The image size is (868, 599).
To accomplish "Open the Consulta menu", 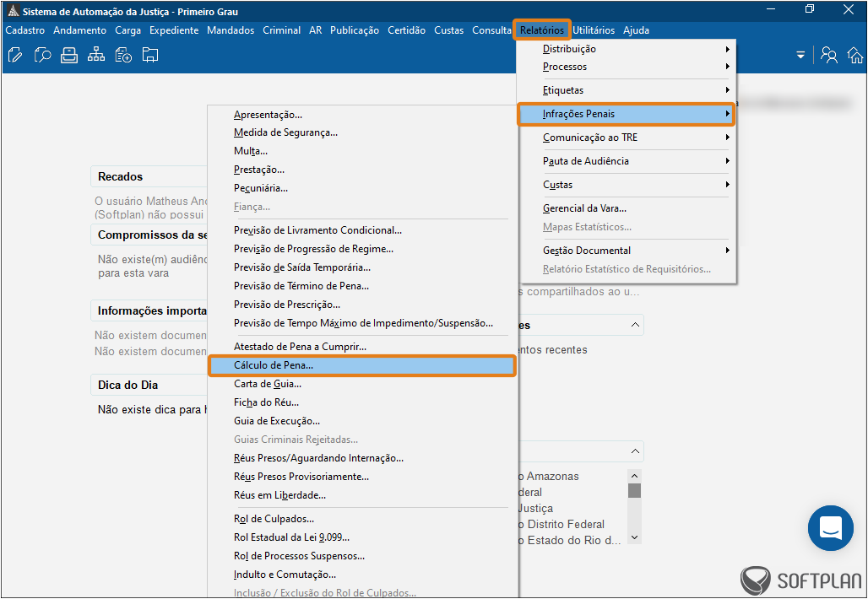I will coord(491,30).
